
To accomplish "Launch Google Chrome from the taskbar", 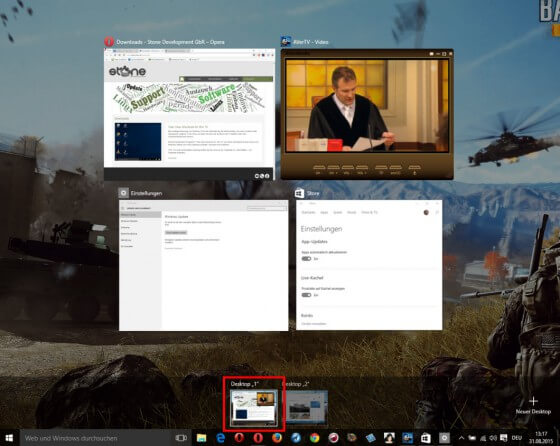I will pos(315,438).
